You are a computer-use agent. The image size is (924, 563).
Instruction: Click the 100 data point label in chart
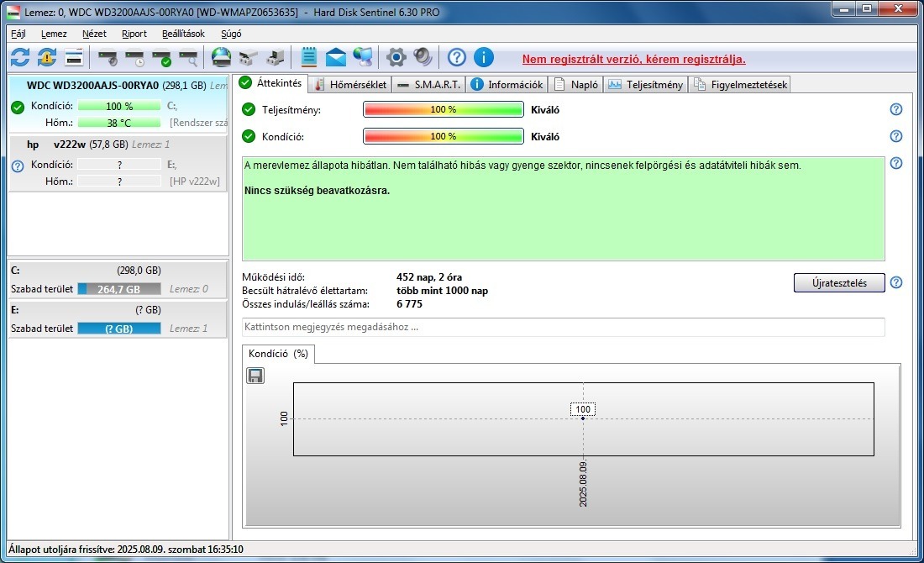tap(583, 409)
